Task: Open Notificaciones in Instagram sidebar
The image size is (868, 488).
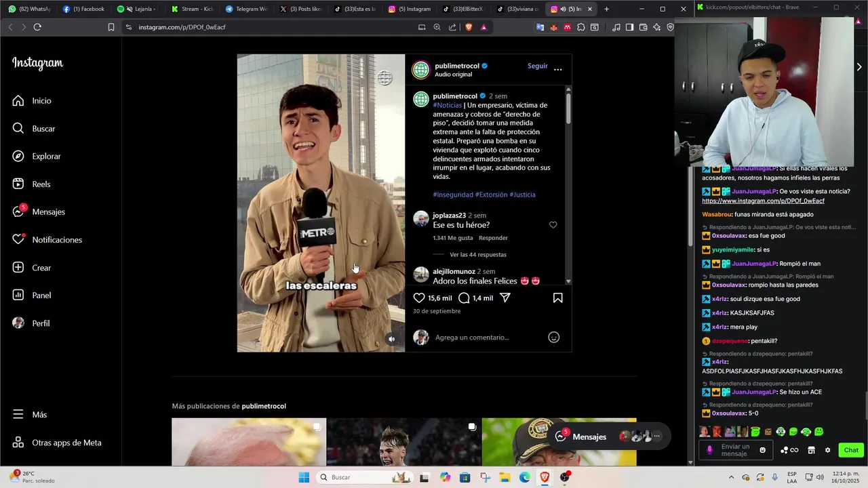Action: (47, 239)
